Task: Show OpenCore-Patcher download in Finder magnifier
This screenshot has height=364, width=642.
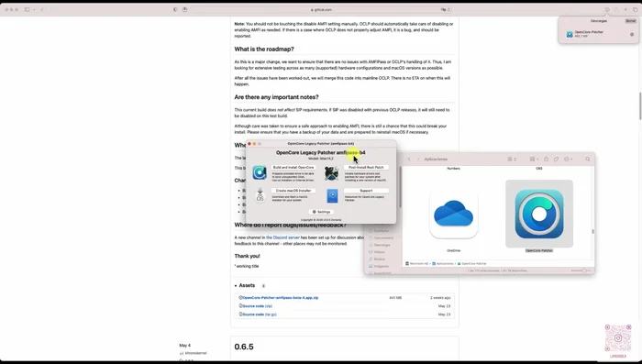Action: click(x=632, y=35)
